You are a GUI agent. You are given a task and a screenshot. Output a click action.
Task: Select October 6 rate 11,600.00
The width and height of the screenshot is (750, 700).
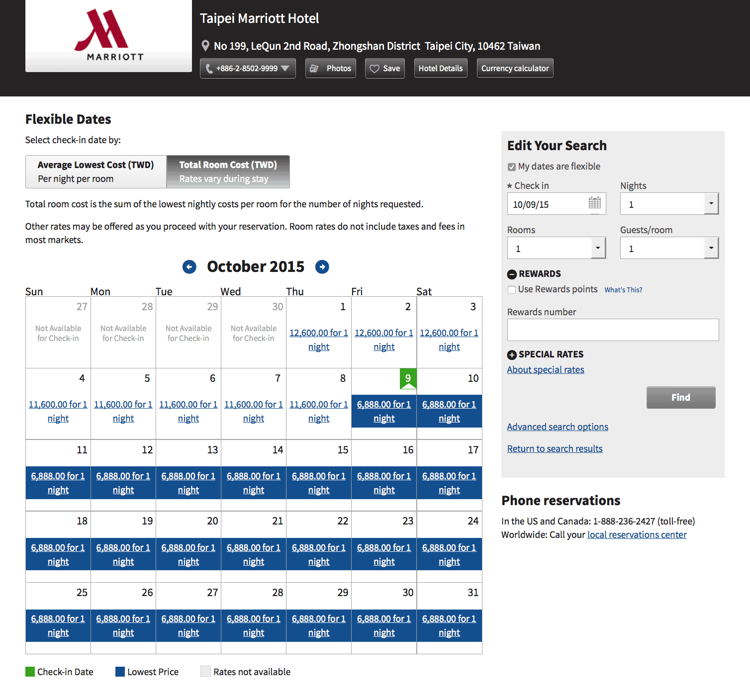click(x=188, y=411)
